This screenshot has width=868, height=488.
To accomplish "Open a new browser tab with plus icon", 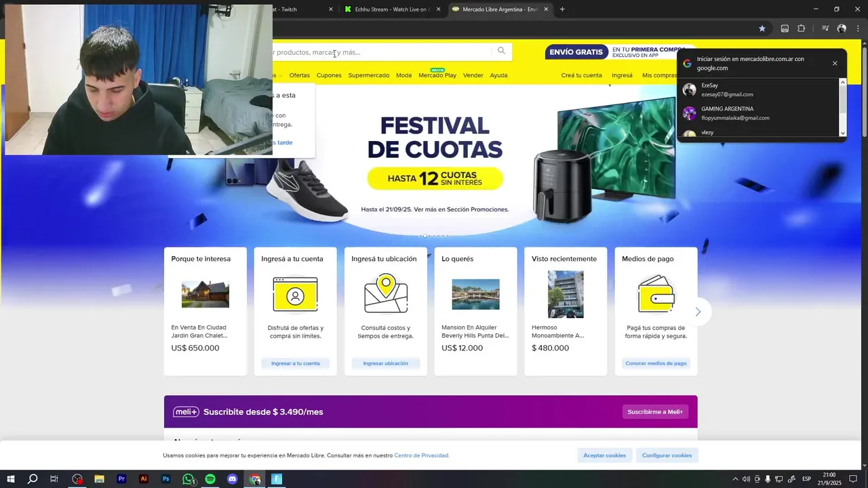I will click(x=562, y=9).
